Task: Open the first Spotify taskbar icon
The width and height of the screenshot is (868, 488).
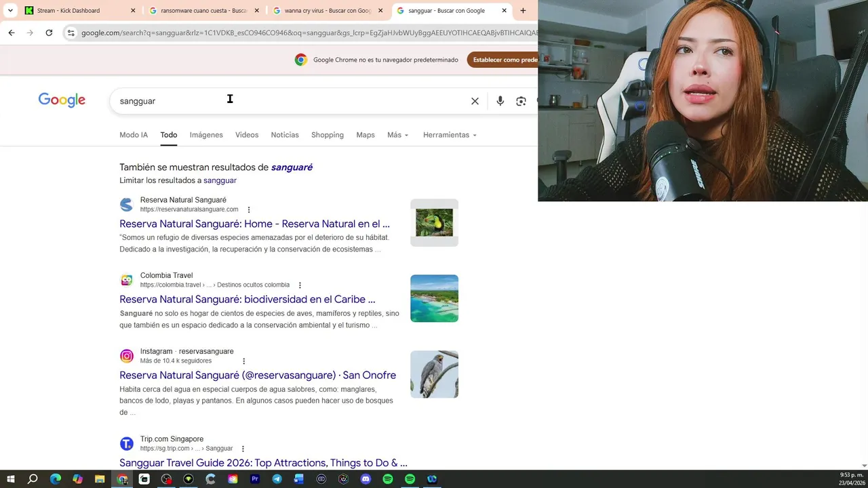Action: pos(388,479)
